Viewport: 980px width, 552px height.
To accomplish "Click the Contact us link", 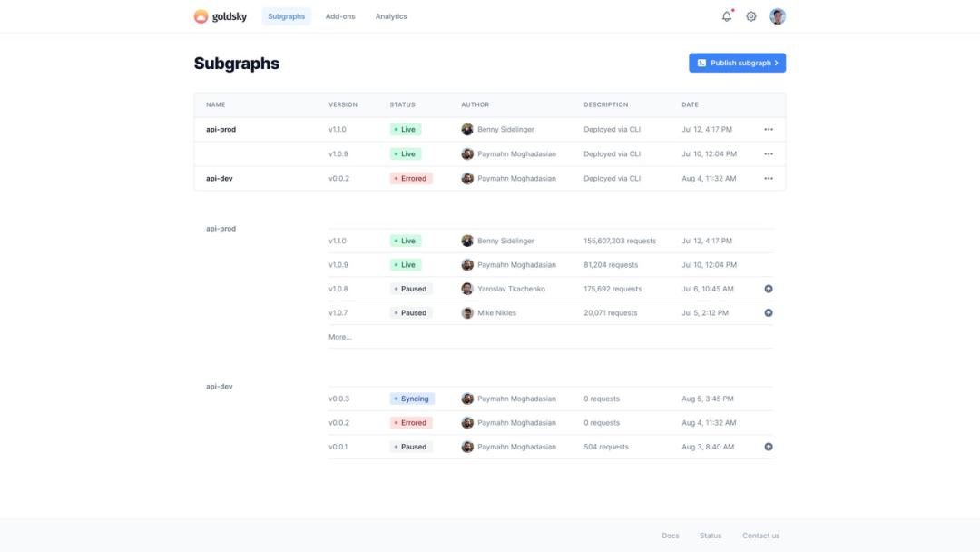I will [x=760, y=536].
